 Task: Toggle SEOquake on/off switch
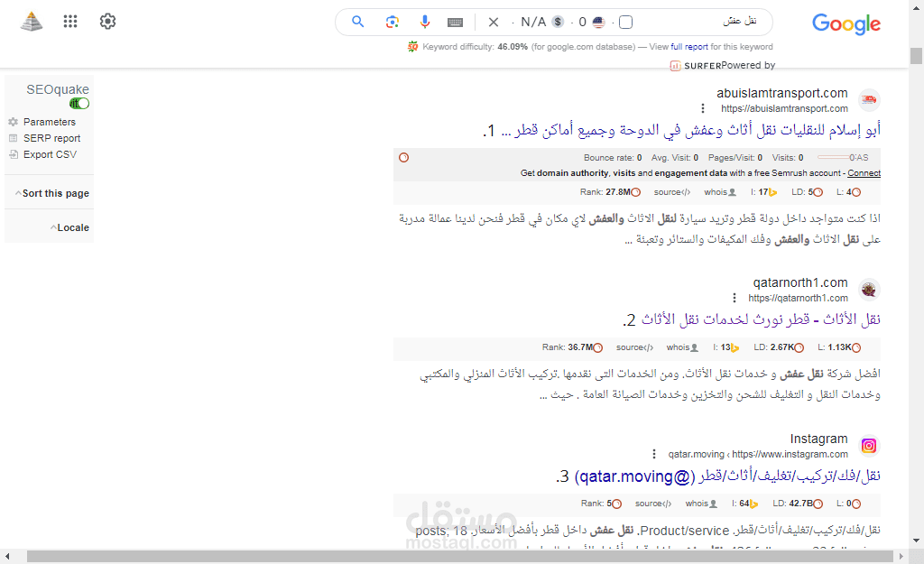point(79,104)
